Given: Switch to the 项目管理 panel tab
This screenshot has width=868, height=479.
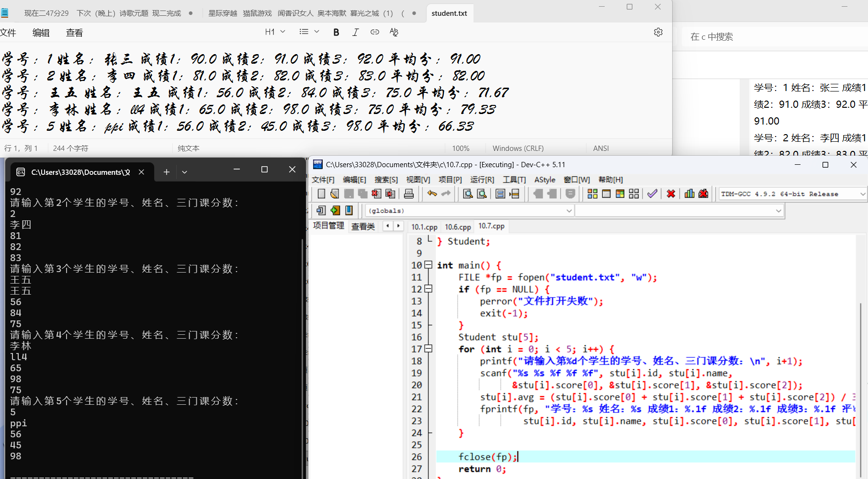Looking at the screenshot, I should [x=328, y=225].
